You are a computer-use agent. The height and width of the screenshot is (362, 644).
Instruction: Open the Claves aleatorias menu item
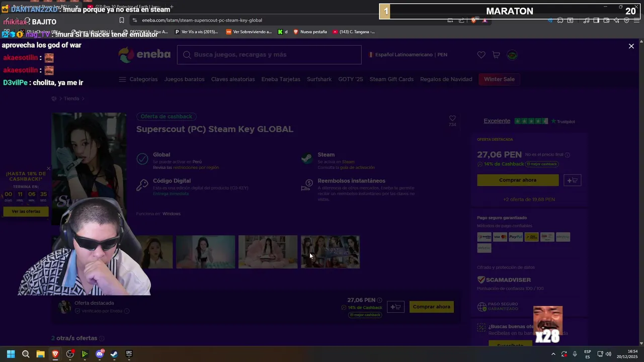point(233,79)
